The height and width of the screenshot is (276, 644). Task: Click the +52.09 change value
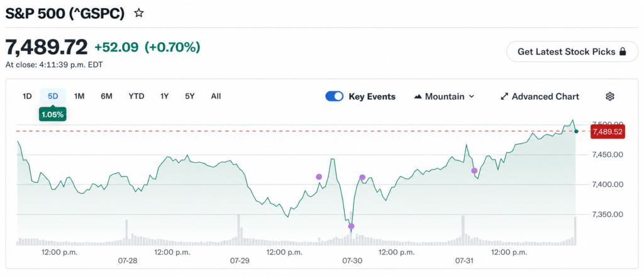click(x=116, y=48)
